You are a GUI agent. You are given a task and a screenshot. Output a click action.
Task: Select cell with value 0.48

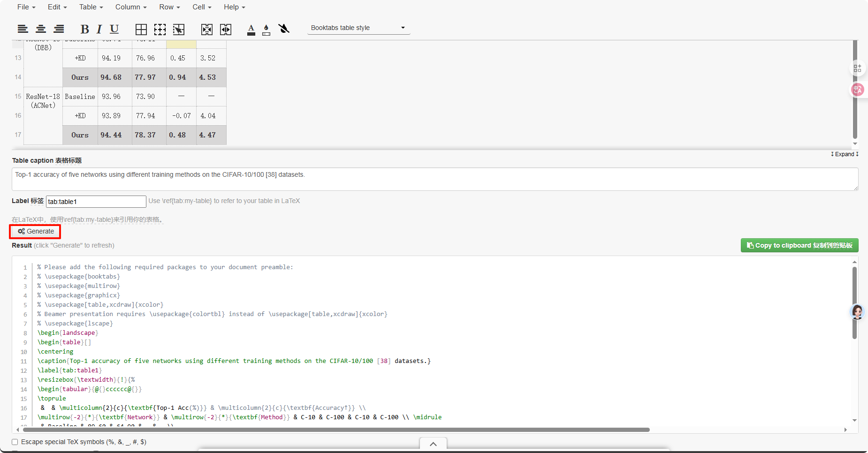pos(181,135)
